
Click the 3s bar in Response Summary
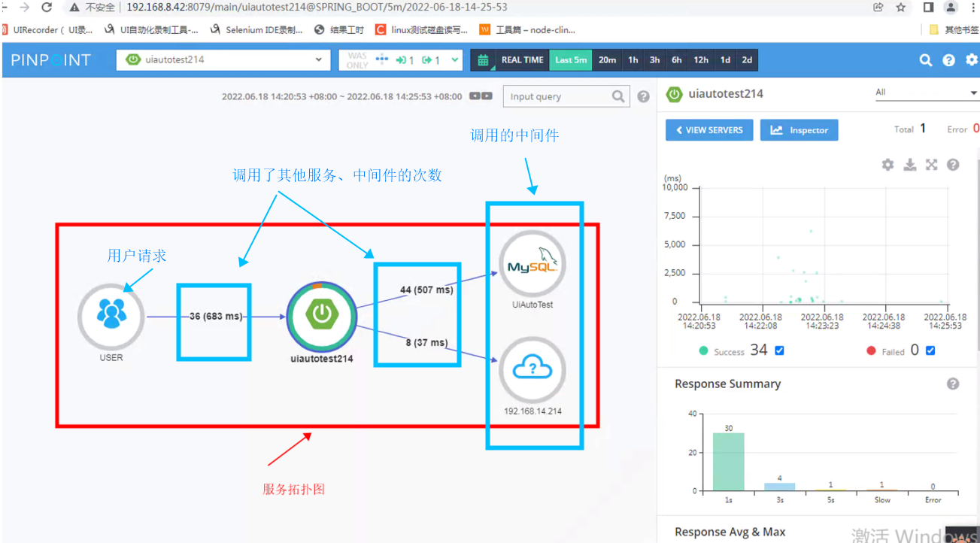point(779,487)
